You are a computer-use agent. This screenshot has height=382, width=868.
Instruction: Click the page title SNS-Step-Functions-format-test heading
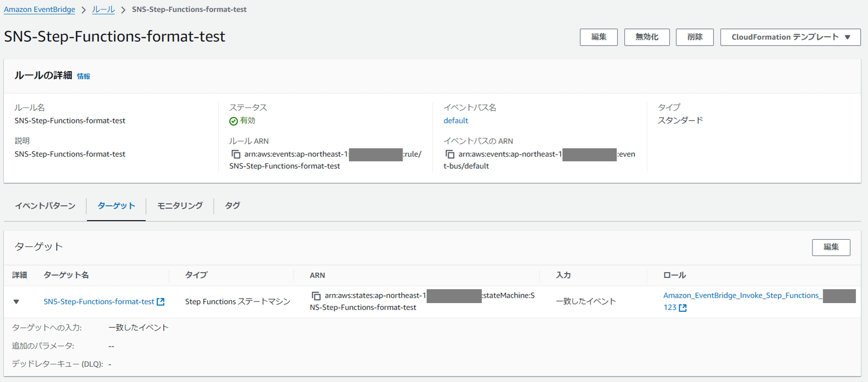[115, 36]
